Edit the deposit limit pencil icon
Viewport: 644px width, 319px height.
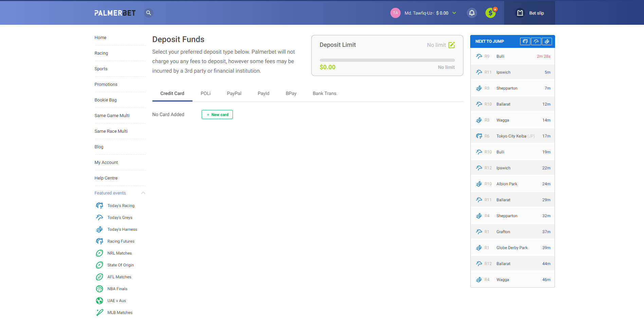point(452,45)
